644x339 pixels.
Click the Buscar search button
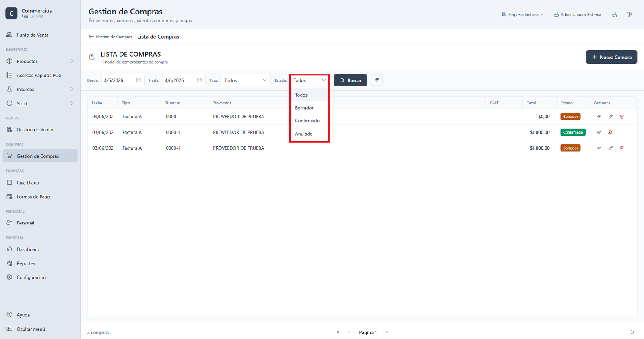(x=350, y=80)
